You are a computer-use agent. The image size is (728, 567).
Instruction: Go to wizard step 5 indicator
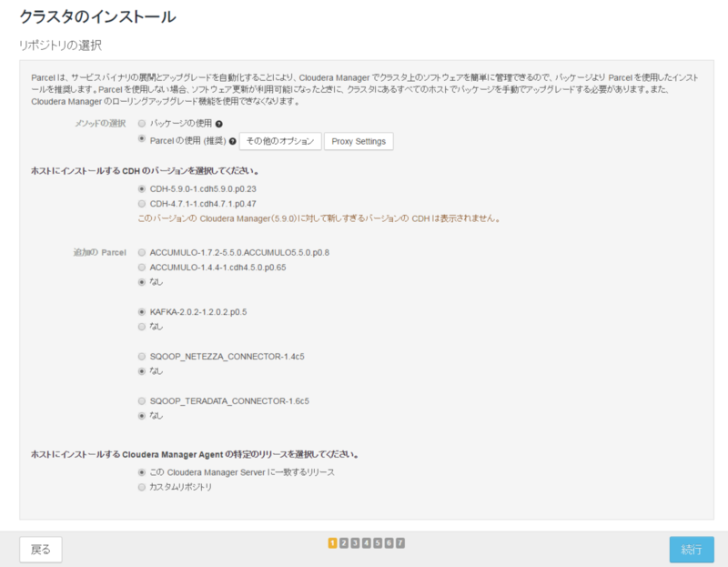point(378,542)
